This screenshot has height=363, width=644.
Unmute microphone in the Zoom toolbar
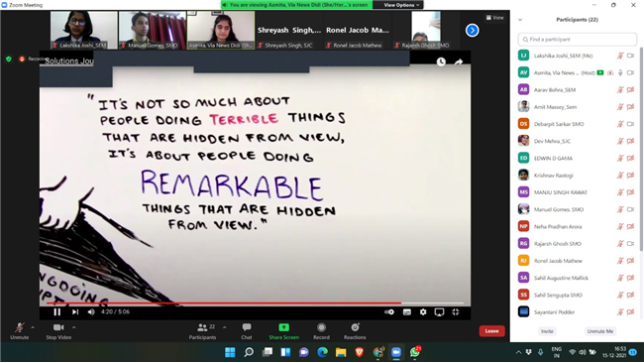pyautogui.click(x=19, y=330)
